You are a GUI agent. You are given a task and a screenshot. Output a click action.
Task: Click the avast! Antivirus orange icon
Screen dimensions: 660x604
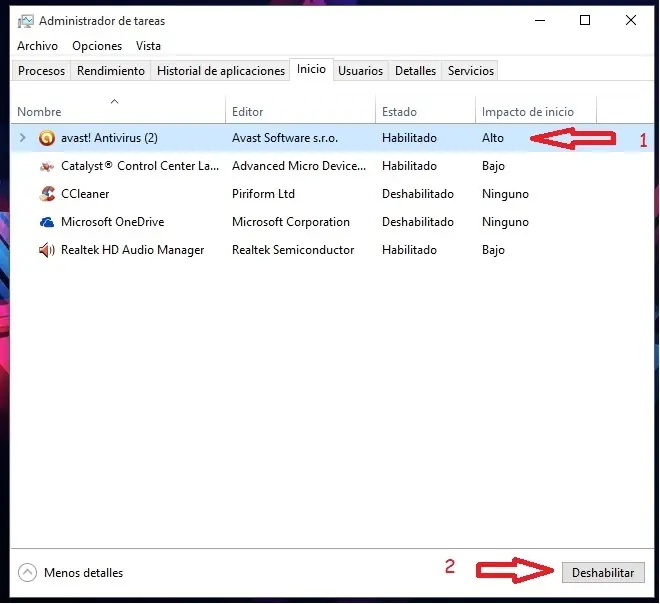click(x=47, y=138)
